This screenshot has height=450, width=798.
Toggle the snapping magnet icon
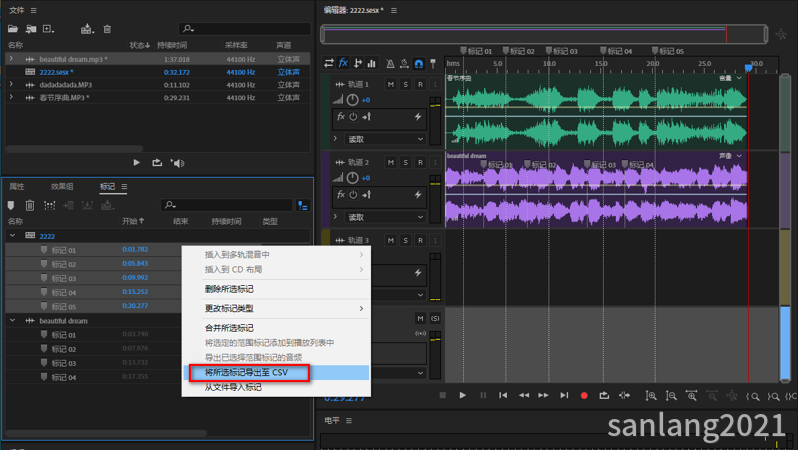(x=418, y=64)
